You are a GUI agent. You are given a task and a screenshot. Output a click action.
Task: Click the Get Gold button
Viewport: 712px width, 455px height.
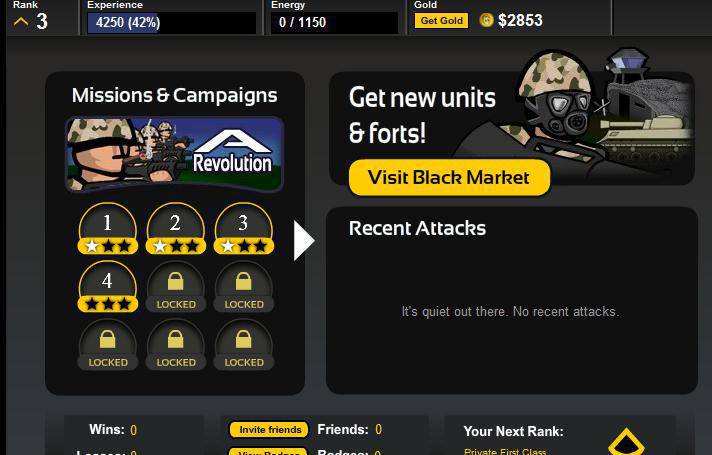[x=441, y=20]
